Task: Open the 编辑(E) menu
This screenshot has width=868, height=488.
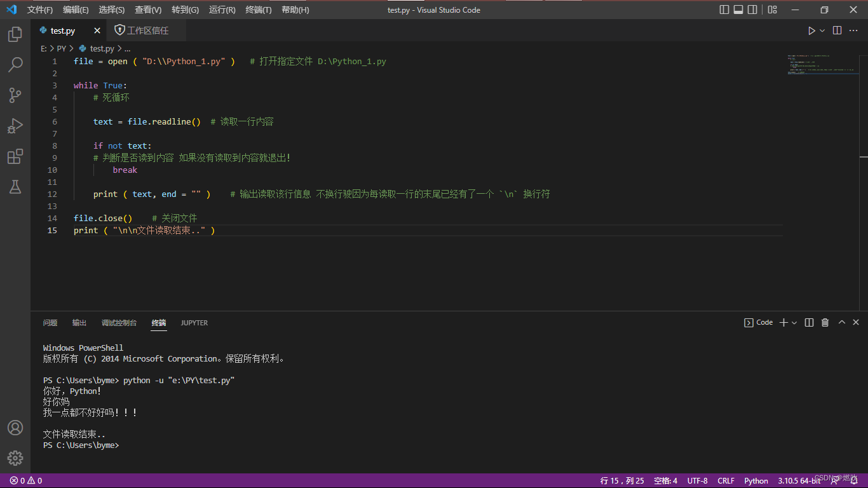Action: coord(76,10)
